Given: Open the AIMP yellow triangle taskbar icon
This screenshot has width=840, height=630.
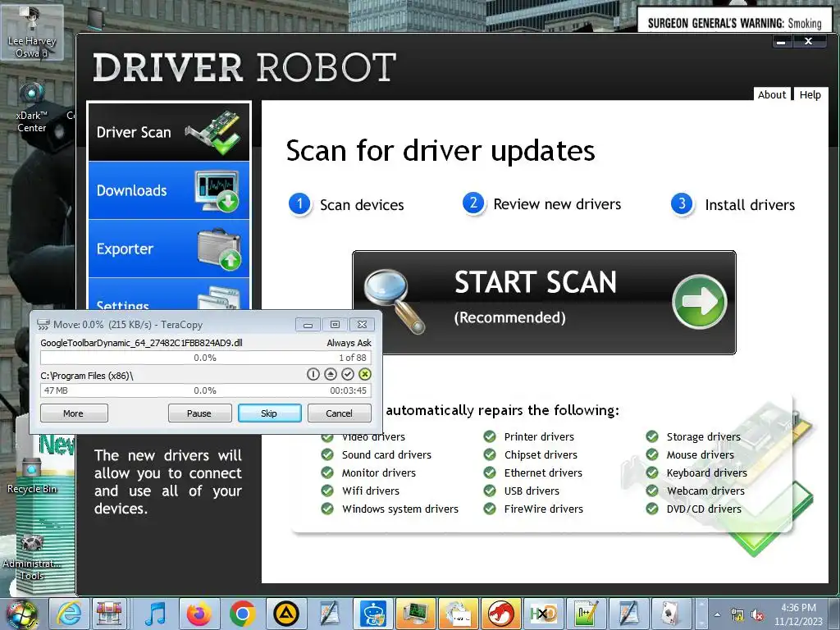Looking at the screenshot, I should coord(286,614).
